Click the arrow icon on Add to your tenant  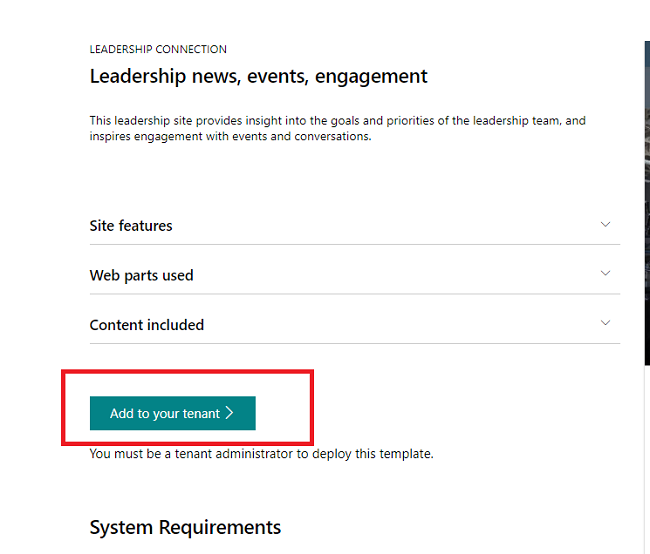pyautogui.click(x=230, y=413)
